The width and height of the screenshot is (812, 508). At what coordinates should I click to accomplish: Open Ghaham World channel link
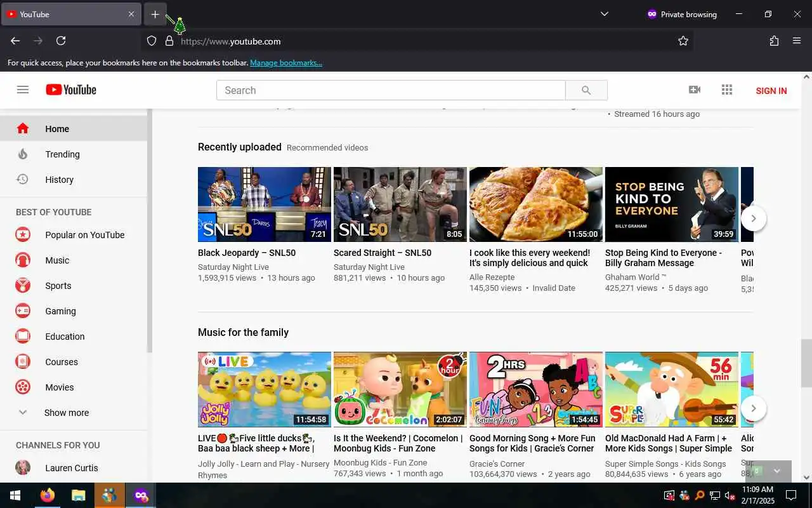636,277
